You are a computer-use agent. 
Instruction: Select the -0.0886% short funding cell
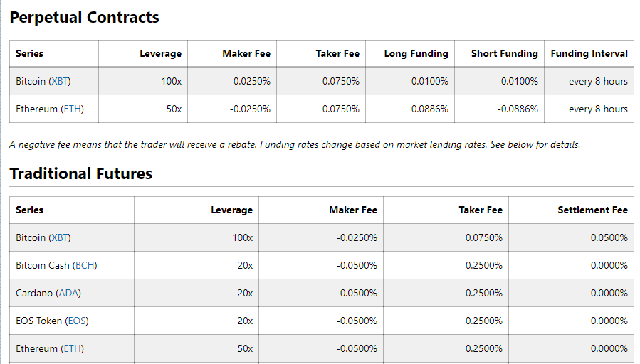pos(518,109)
